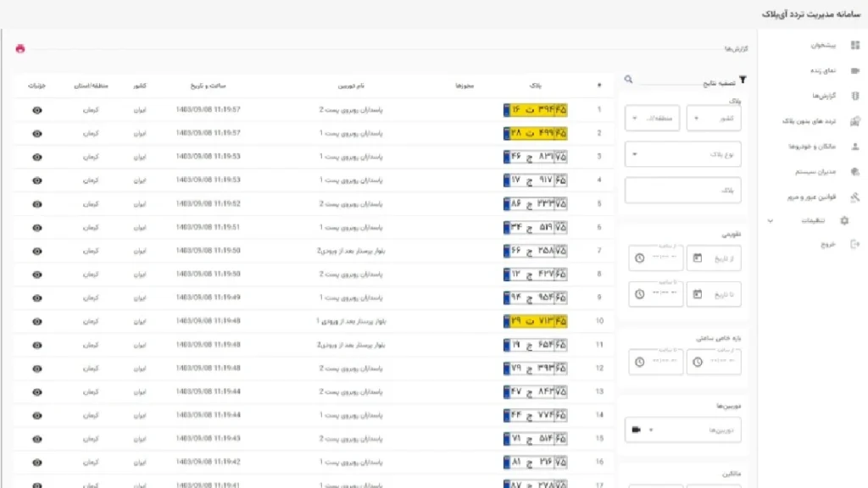Open the live view camera icon

click(x=855, y=70)
